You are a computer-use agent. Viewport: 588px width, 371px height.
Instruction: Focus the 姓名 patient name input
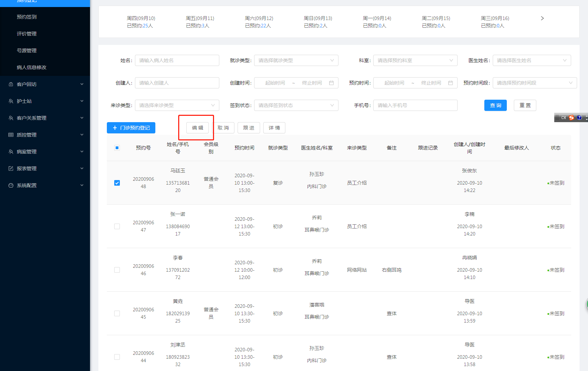click(177, 60)
